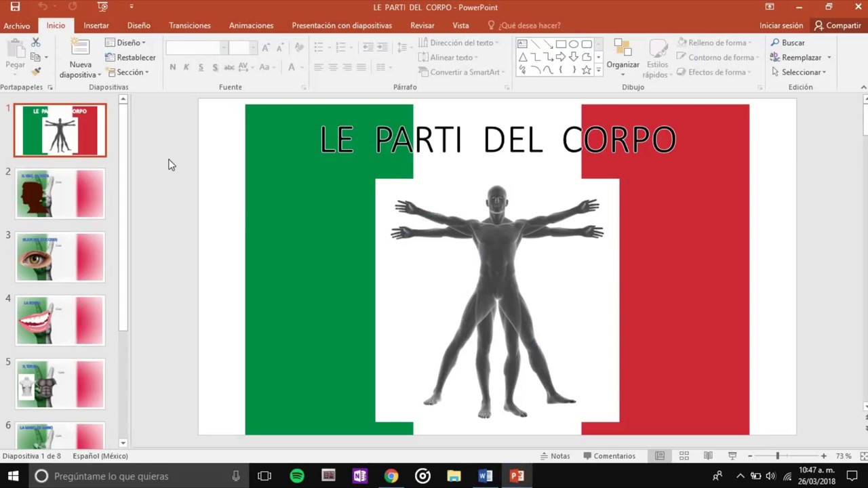The image size is (868, 488).
Task: Open the Seleccionar dropdown
Action: click(x=799, y=73)
